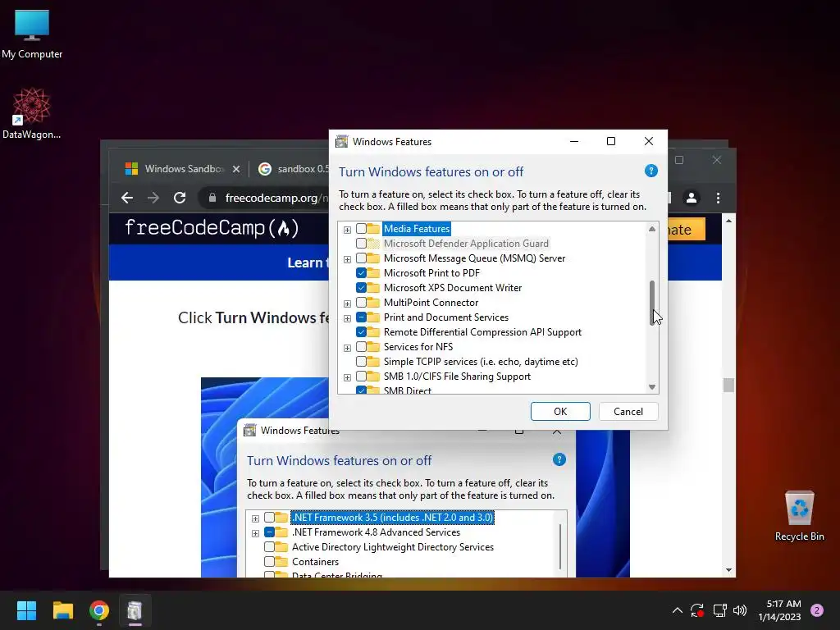Reload the page in Chrome
The height and width of the screenshot is (630, 840).
pos(180,198)
